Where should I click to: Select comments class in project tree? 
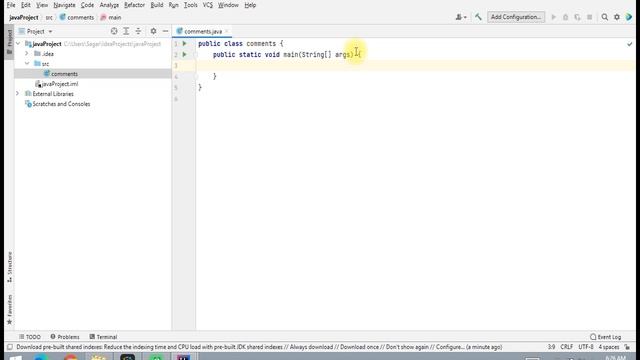tap(93, 74)
